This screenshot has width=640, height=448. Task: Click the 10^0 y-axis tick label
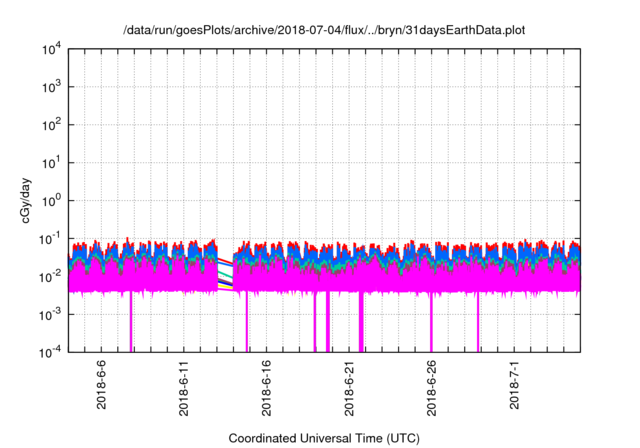click(51, 201)
